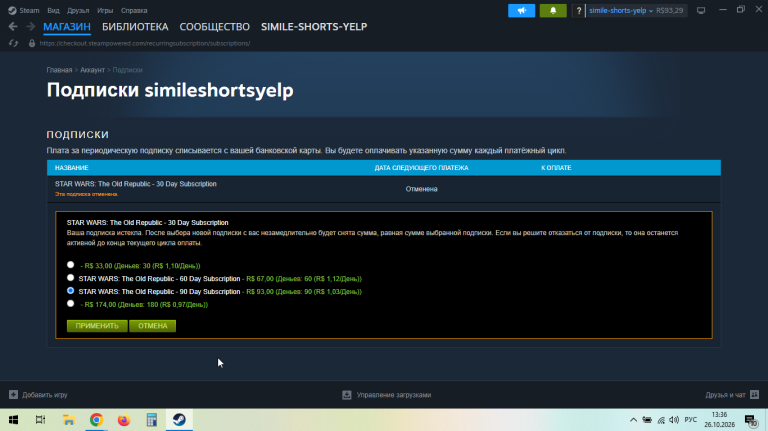Click the ОТМЕНА button
This screenshot has width=768, height=431.
coord(152,326)
